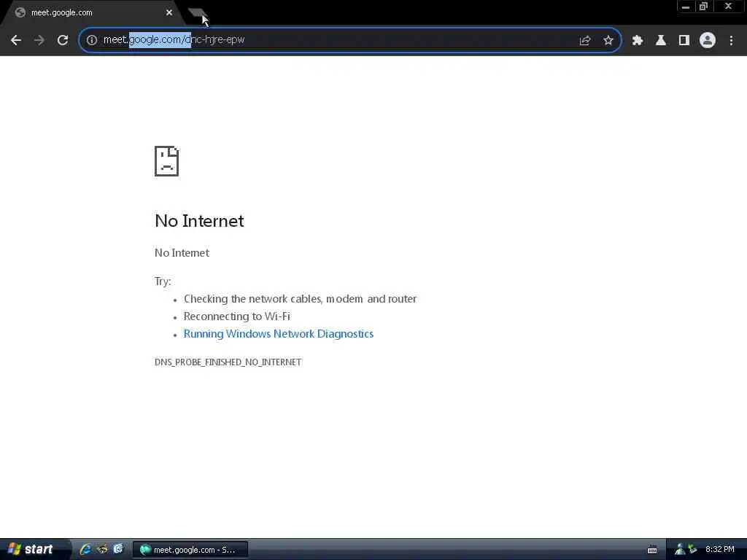Click the second system tray icon beside the clock
The width and height of the screenshot is (747, 560).
(693, 550)
